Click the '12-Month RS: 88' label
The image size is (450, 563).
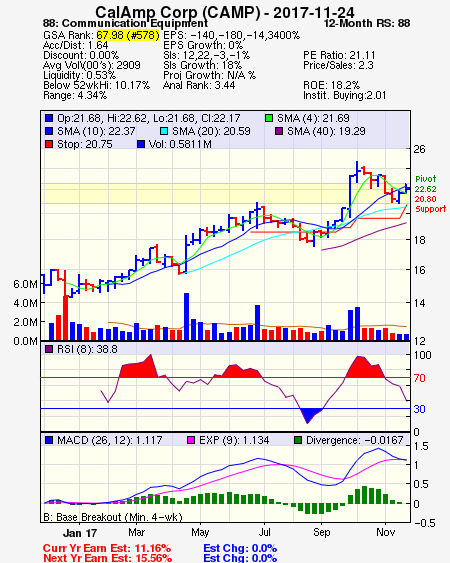pyautogui.click(x=367, y=23)
